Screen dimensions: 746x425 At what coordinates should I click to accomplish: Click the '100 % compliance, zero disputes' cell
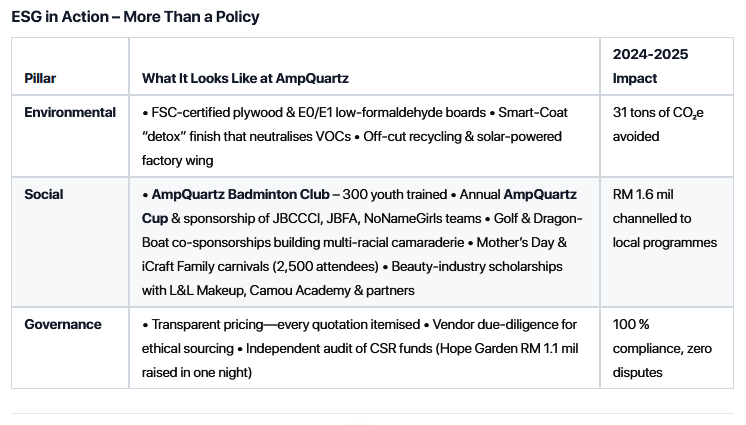click(x=661, y=348)
